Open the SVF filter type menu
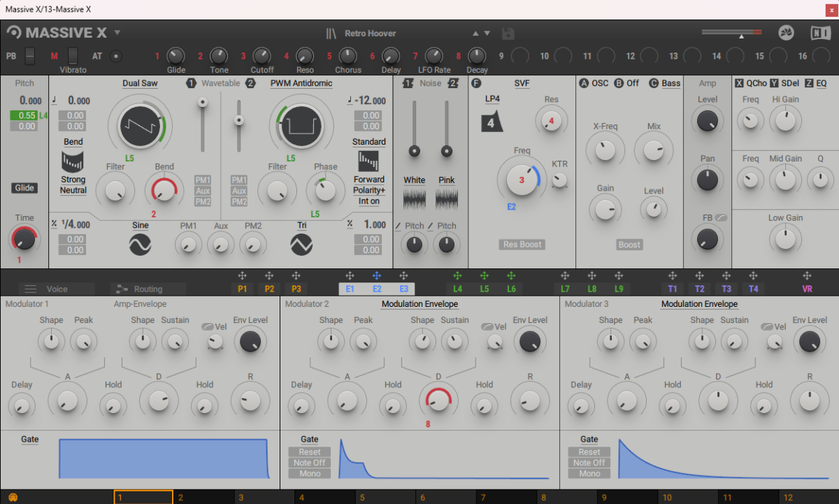Image resolution: width=839 pixels, height=504 pixels. [x=522, y=83]
